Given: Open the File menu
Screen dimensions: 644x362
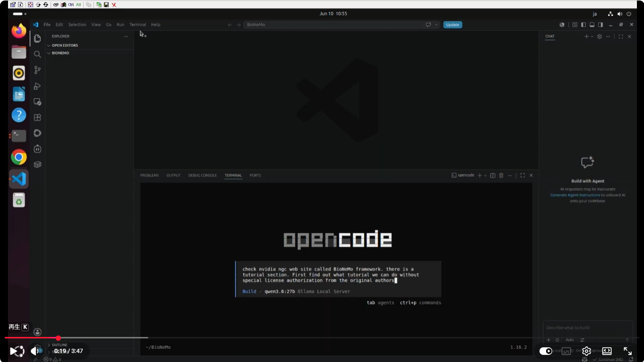Looking at the screenshot, I should [47, 25].
